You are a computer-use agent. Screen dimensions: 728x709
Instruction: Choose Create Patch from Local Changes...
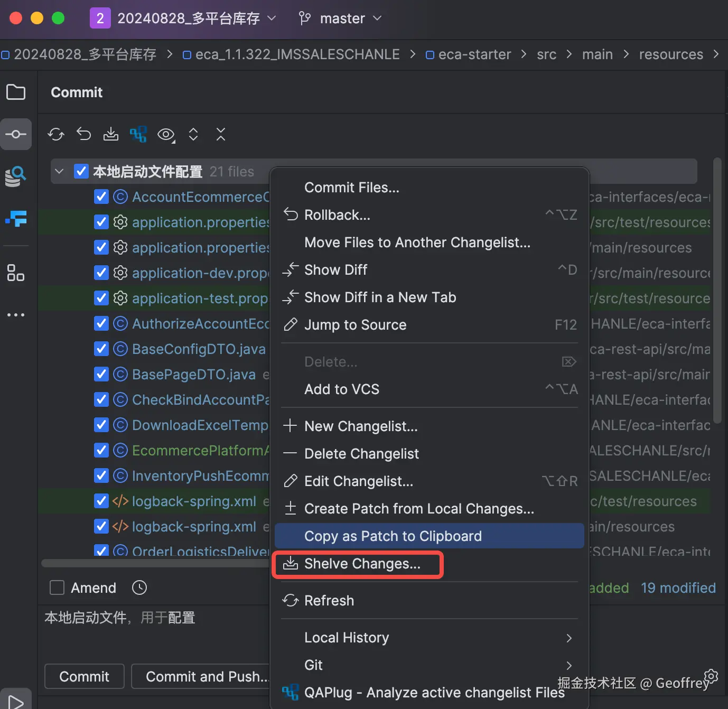[430, 509]
